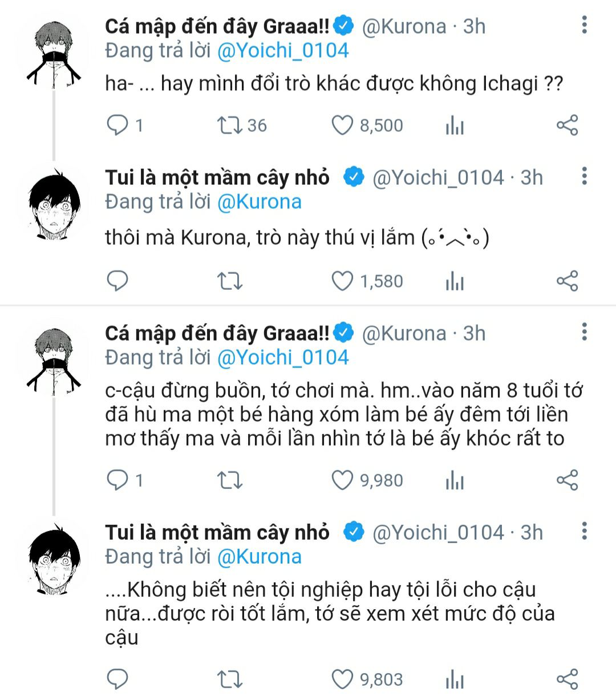Screen dimensions: 616x700
Task: Retweet the tweet with 36 retweets
Action: 229,125
